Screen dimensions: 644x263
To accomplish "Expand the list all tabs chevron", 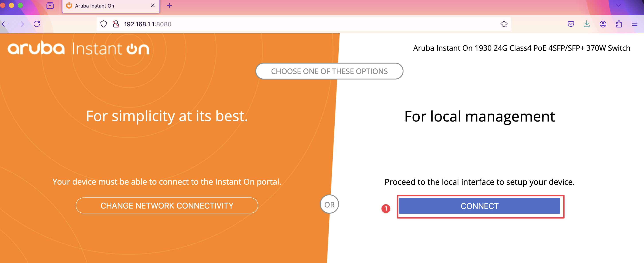I will tap(619, 6).
